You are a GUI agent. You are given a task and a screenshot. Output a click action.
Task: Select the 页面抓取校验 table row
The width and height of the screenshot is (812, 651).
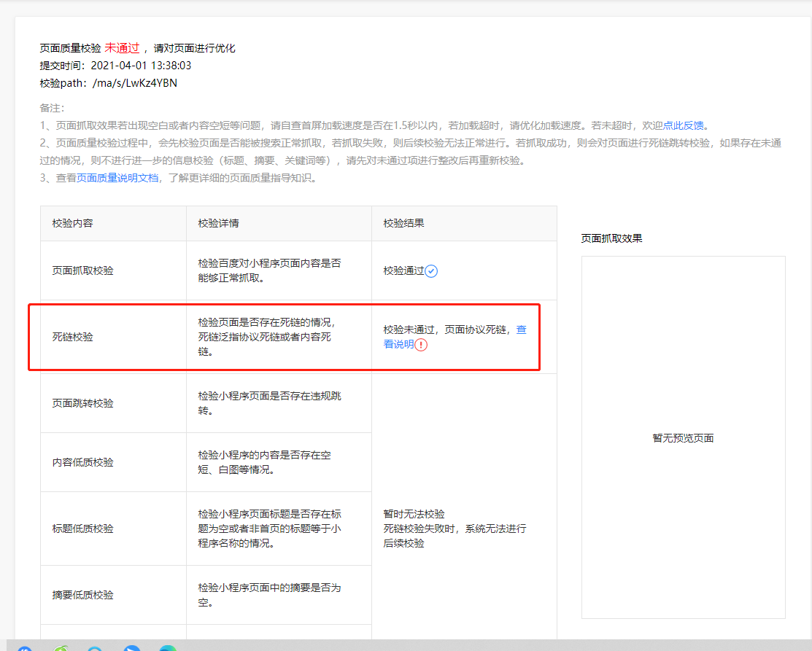point(299,270)
